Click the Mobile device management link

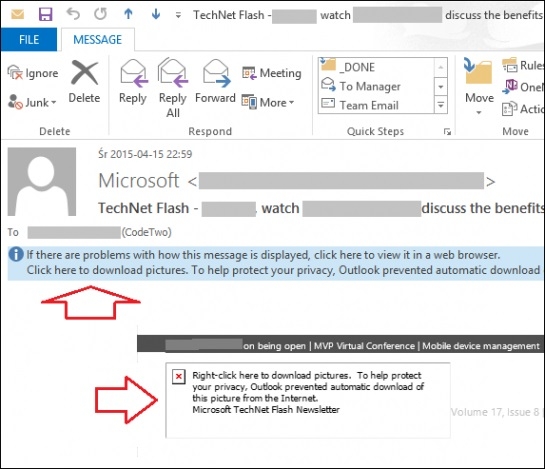point(481,346)
